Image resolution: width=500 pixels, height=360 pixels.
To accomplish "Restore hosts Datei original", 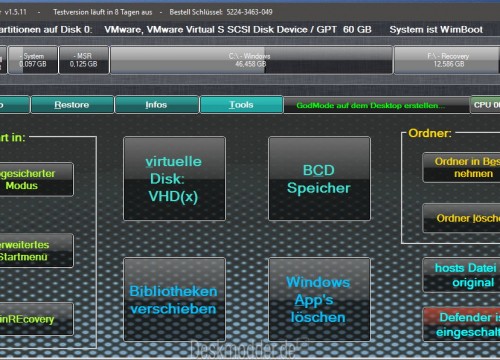I will click(x=461, y=275).
